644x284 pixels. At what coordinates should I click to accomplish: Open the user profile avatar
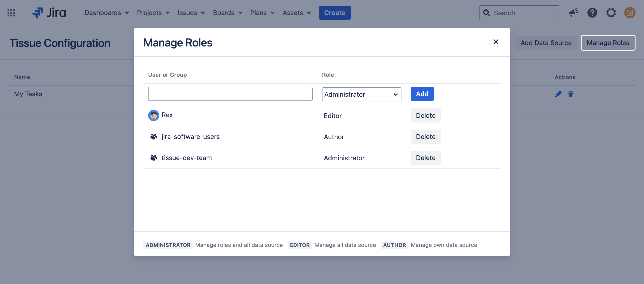click(629, 13)
